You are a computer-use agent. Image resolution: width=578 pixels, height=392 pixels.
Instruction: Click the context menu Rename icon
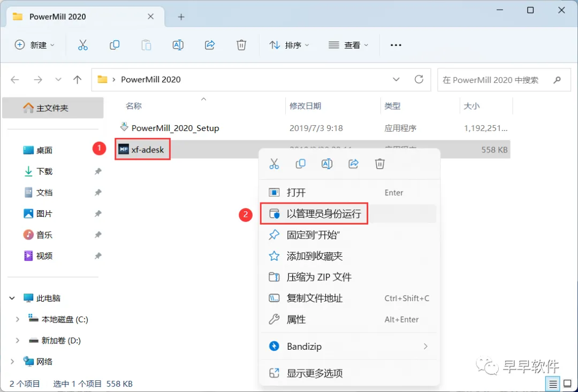(327, 164)
